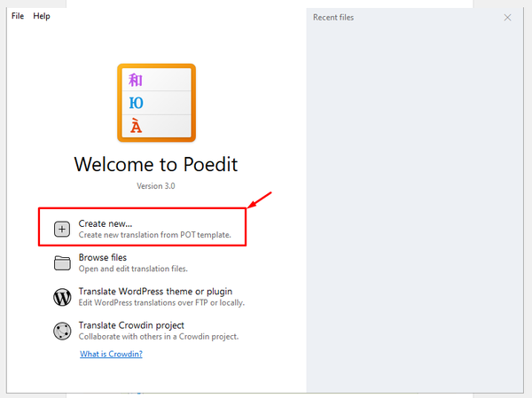Click 'Collaborate with others in a Crowdin project' text

[159, 337]
